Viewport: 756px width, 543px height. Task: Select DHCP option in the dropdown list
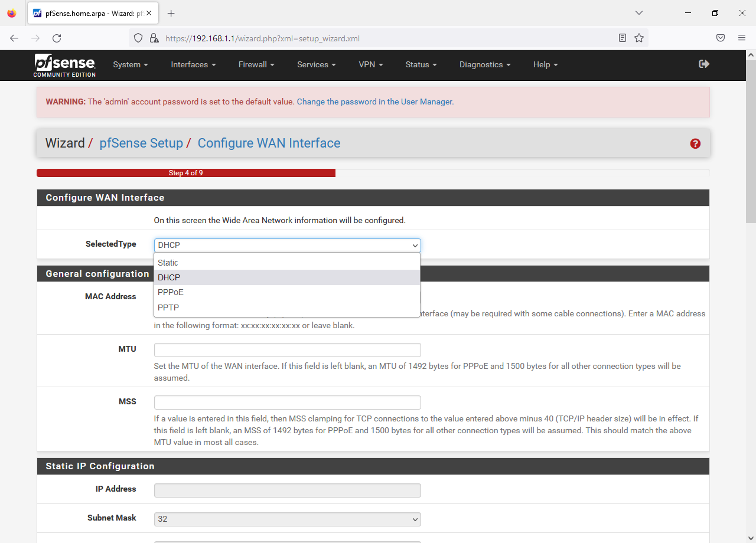287,277
